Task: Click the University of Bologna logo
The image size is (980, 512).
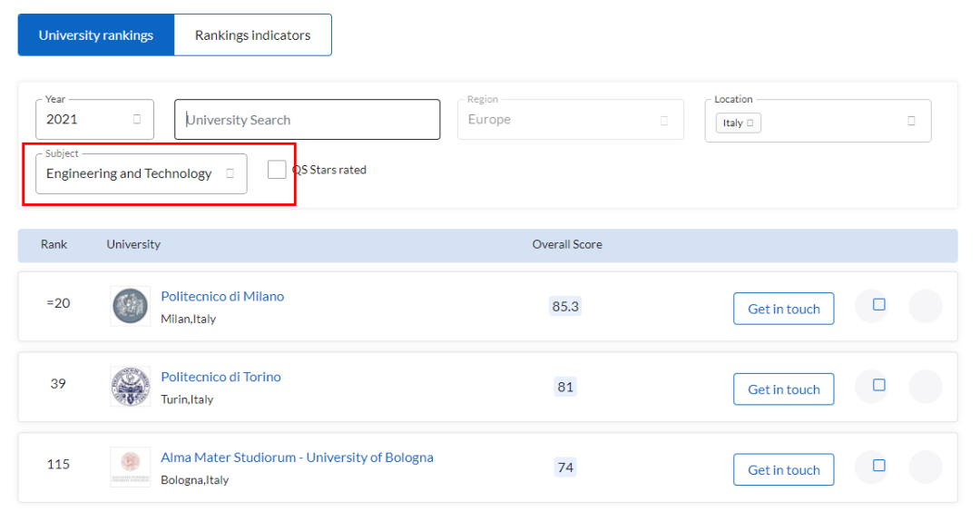Action: (130, 467)
